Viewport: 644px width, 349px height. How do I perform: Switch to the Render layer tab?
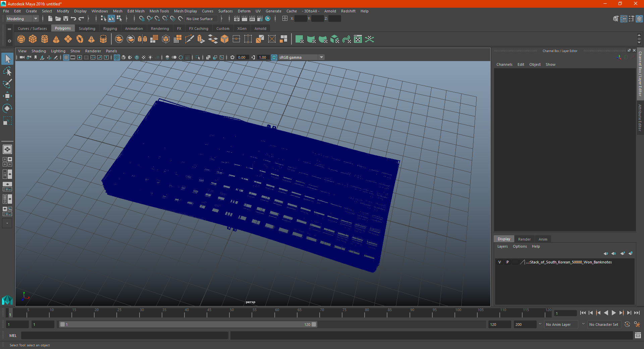point(524,239)
